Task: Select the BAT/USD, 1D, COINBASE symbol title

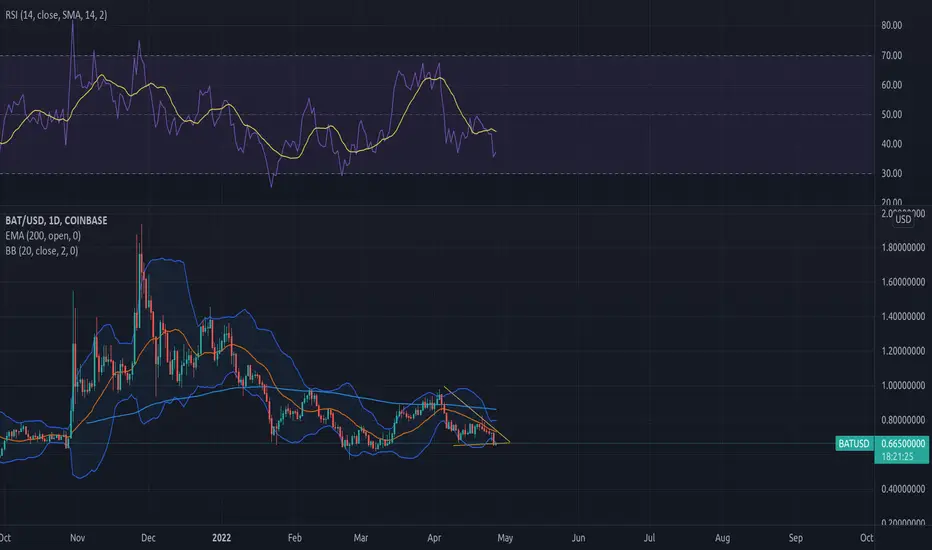Action: pyautogui.click(x=56, y=221)
